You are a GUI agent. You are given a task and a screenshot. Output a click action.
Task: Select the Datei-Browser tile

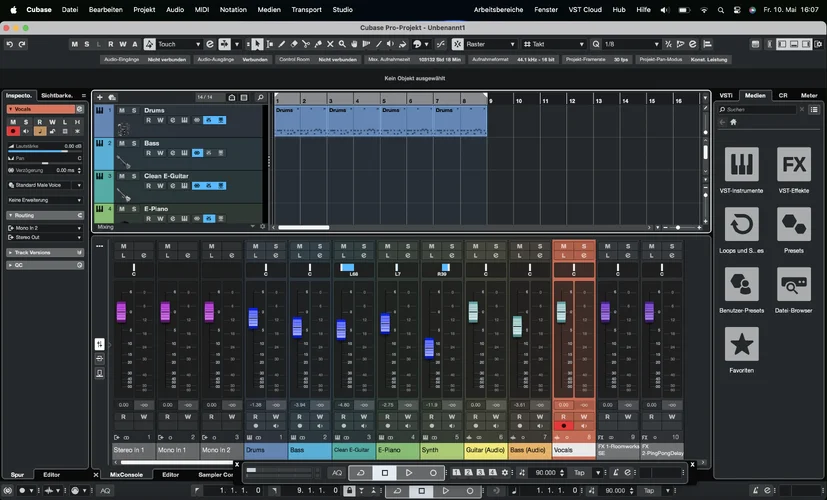(x=794, y=286)
